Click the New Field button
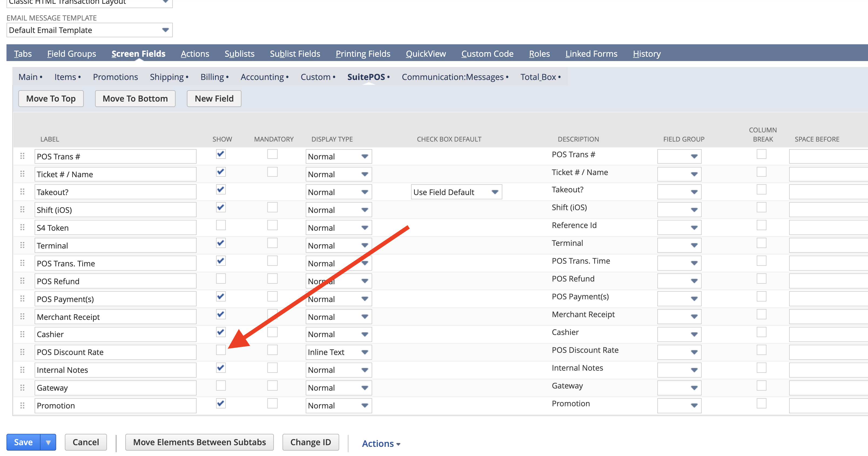The height and width of the screenshot is (456, 868). [214, 98]
